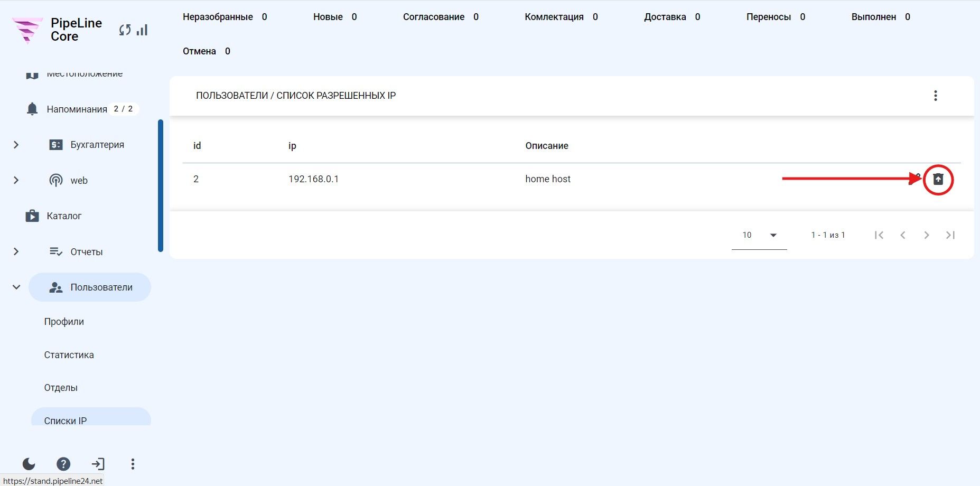This screenshot has width=980, height=486.
Task: Expand the web section chevron
Action: pyautogui.click(x=16, y=180)
